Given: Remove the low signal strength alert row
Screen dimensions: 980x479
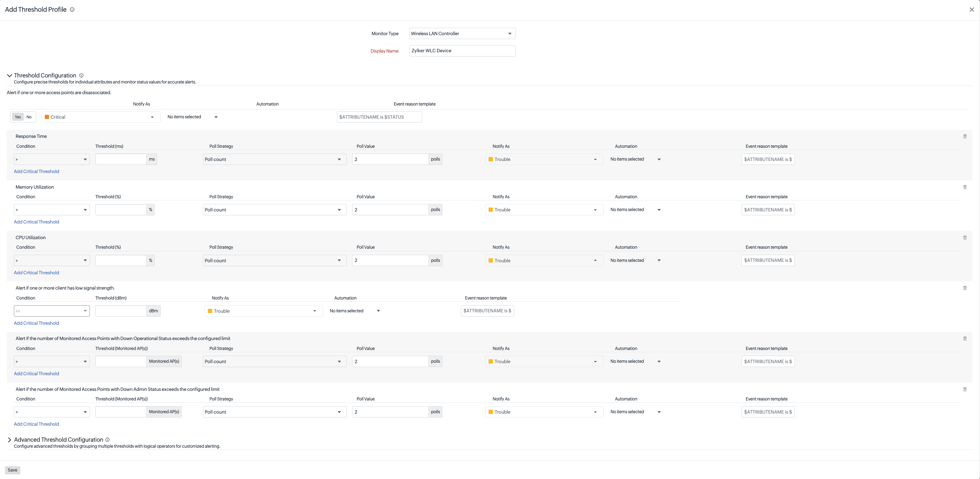Looking at the screenshot, I should [x=965, y=288].
